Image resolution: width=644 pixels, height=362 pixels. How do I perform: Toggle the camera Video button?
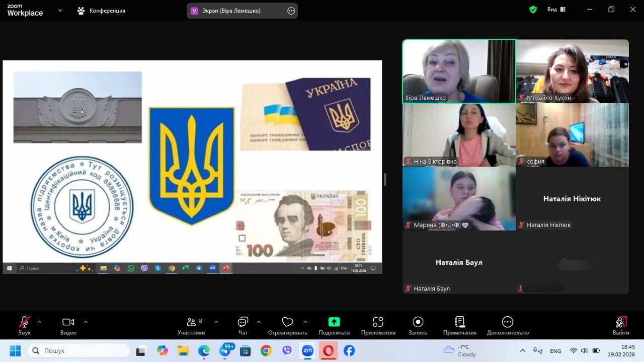68,322
